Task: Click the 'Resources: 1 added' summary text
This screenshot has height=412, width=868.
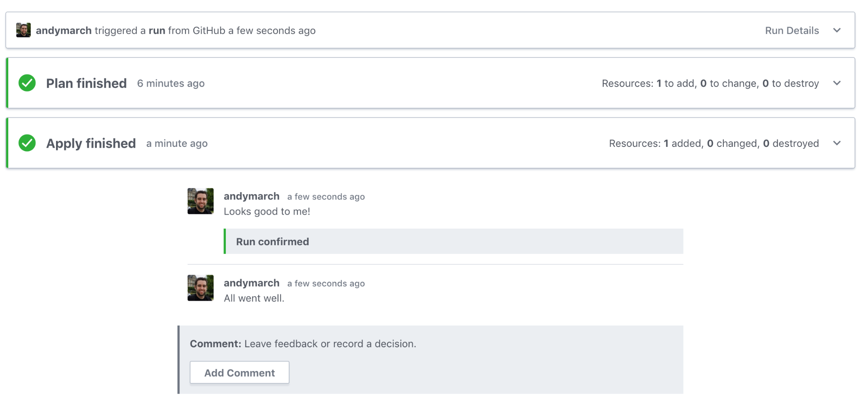Action: pyautogui.click(x=713, y=143)
